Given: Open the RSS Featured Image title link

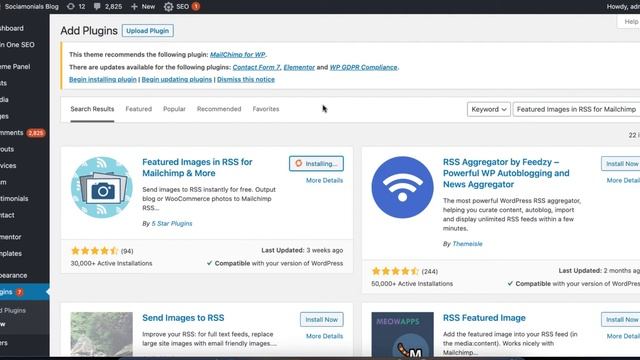Looking at the screenshot, I should pyautogui.click(x=484, y=318).
